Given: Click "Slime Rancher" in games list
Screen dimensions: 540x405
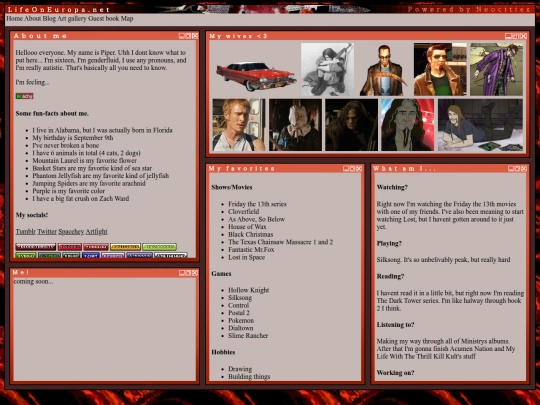Looking at the screenshot, I should point(248,335).
